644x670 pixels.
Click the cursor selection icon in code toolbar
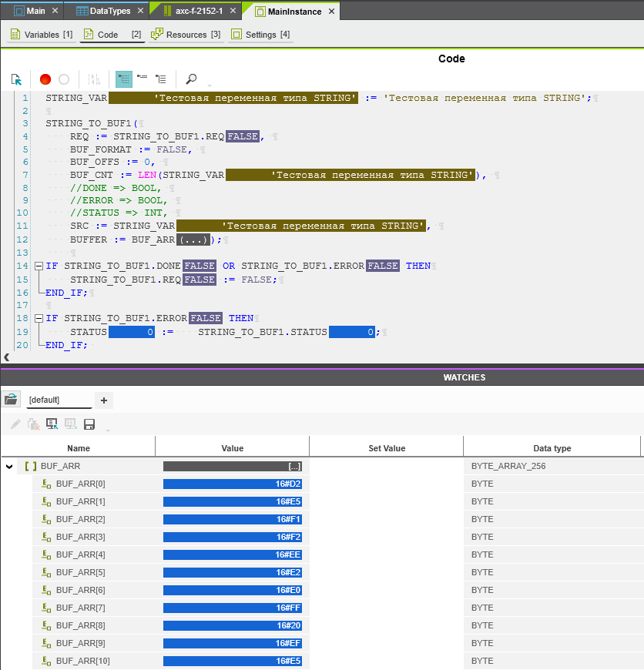[16, 79]
